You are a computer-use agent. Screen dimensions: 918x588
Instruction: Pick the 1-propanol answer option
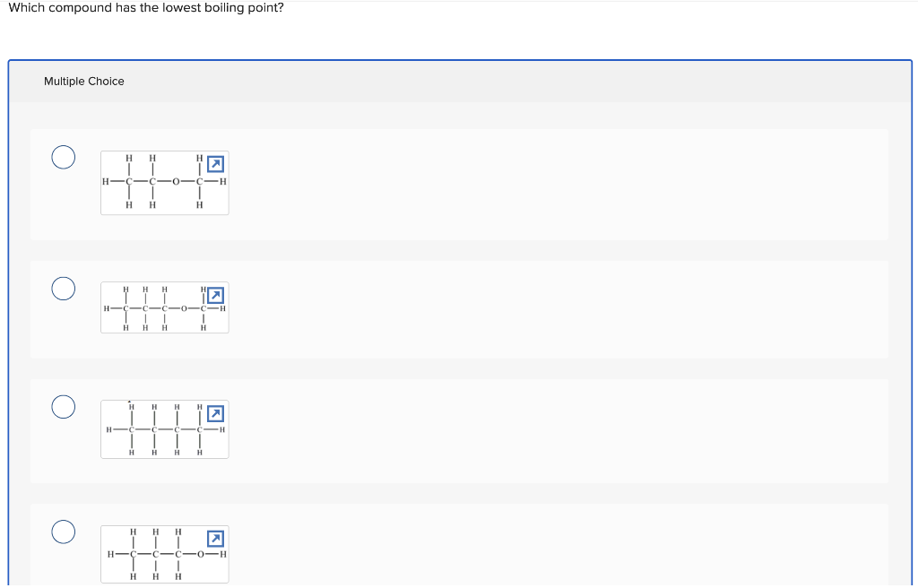63,532
